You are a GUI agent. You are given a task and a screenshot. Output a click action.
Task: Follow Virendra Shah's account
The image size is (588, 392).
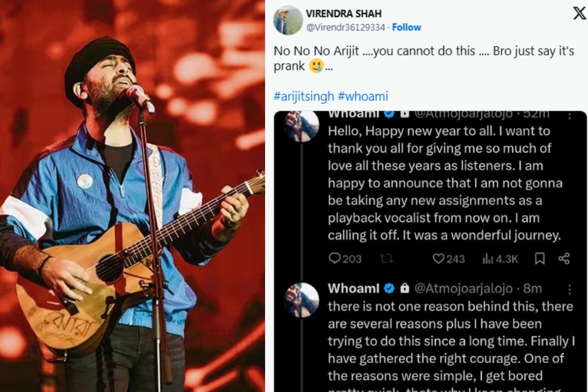[x=406, y=27]
